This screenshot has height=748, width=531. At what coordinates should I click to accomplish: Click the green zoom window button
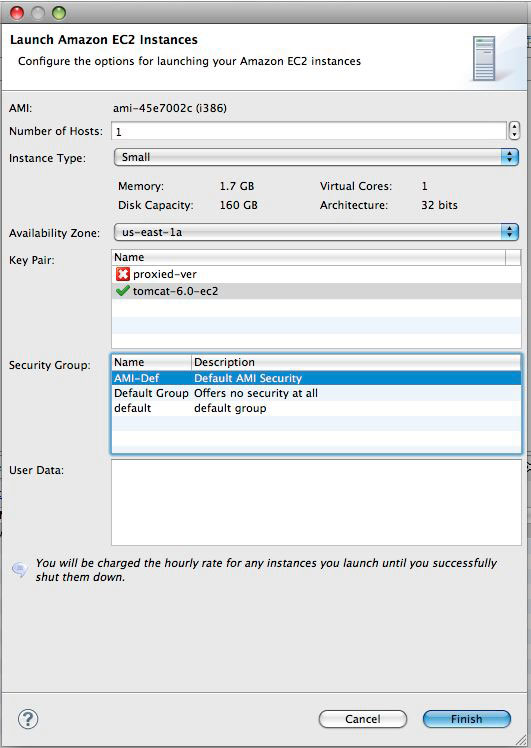click(59, 13)
